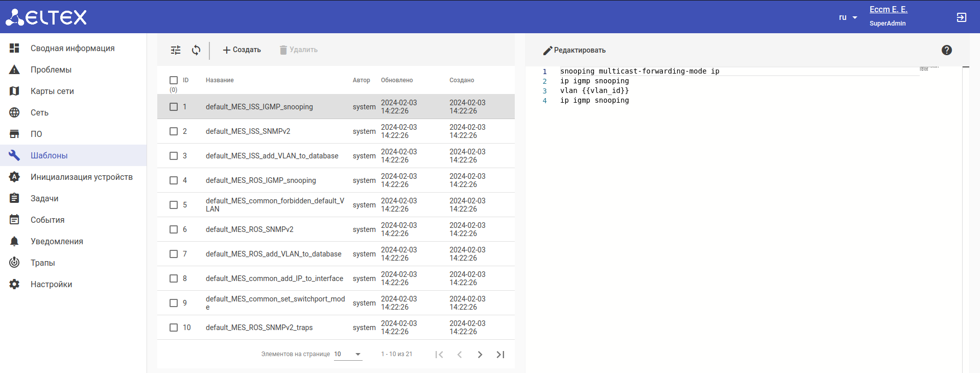This screenshot has height=373, width=980.
Task: Open the Eccm E. E. user profile link
Action: coord(888,10)
